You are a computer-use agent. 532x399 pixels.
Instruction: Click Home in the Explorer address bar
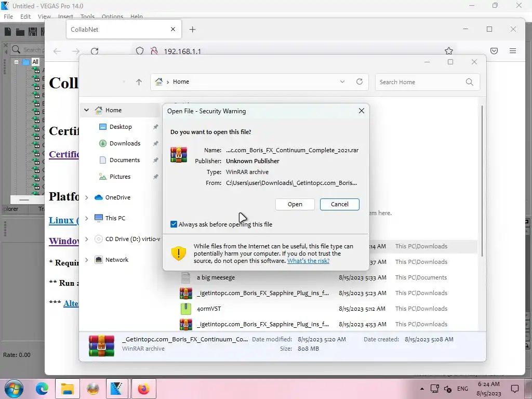click(181, 82)
